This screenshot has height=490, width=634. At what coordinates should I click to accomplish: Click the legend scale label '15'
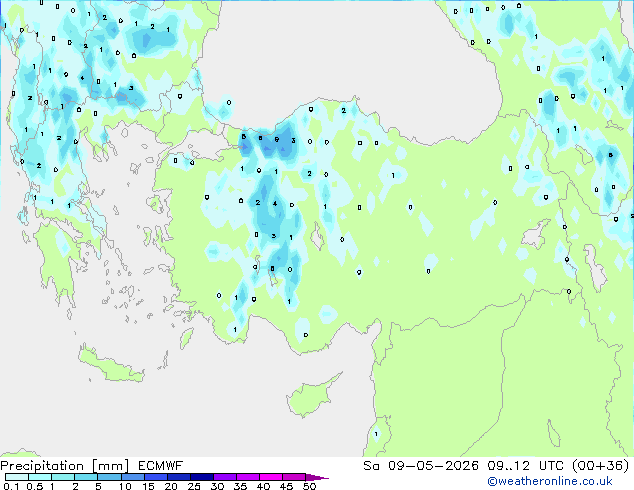(148, 486)
